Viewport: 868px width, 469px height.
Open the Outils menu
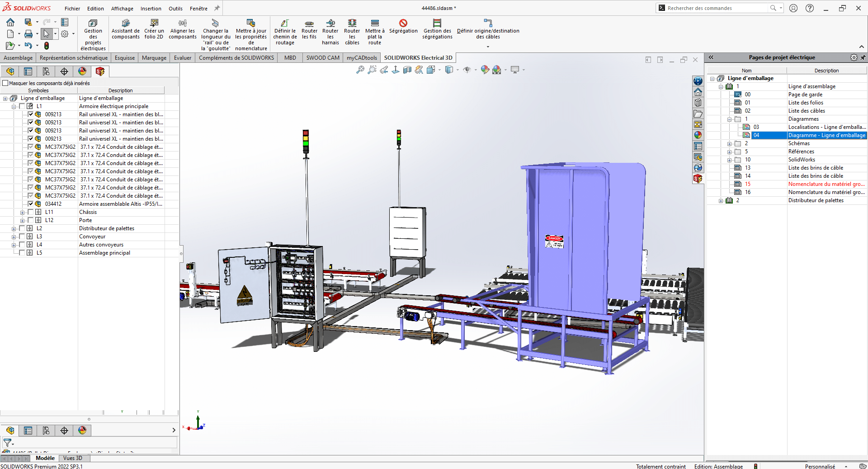(x=175, y=9)
